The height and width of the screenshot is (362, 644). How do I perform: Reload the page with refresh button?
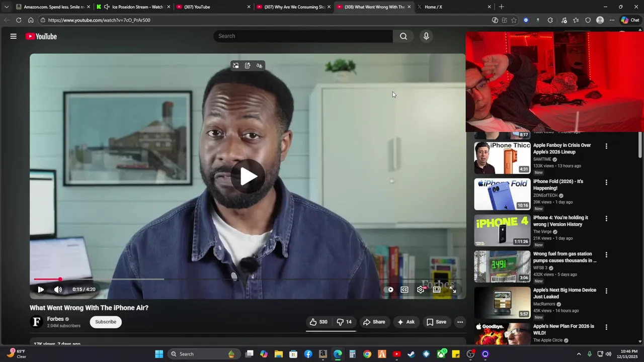point(19,20)
